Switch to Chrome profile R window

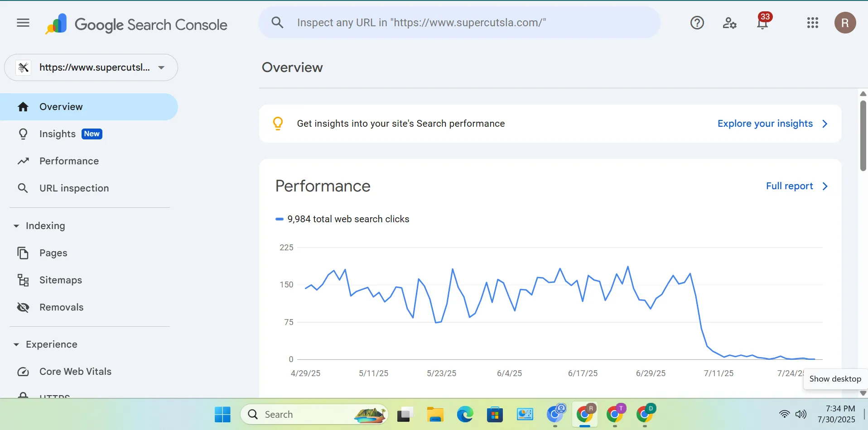[585, 414]
